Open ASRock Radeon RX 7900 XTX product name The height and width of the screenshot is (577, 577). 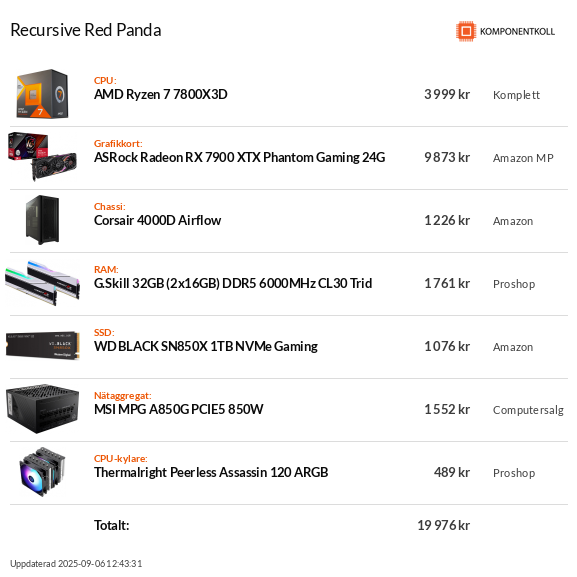tap(240, 157)
